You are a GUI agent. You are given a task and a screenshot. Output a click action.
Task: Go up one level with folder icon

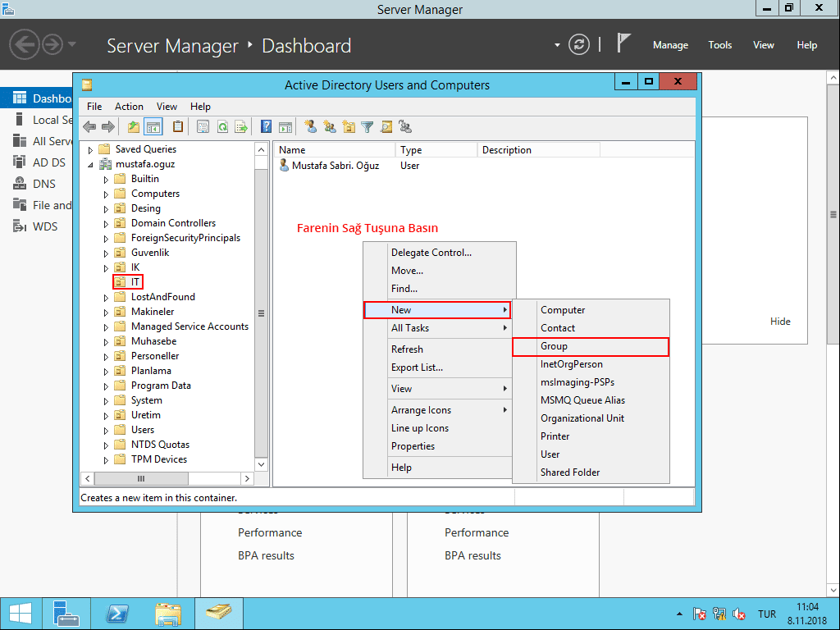tap(134, 127)
